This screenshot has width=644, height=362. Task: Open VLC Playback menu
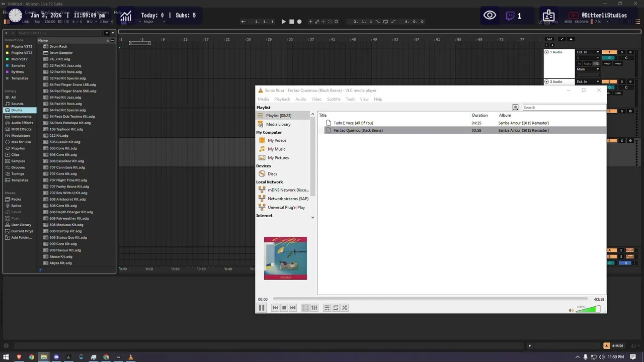282,99
